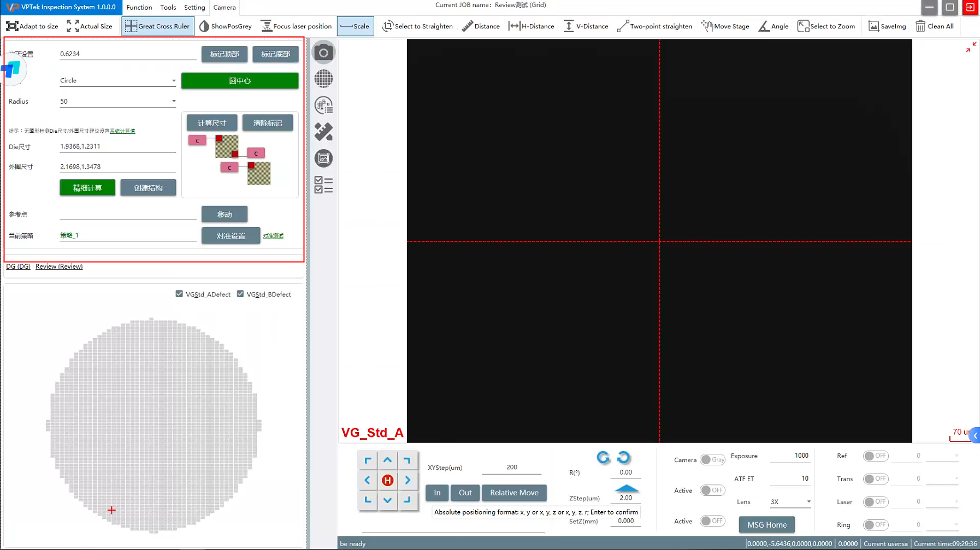Switch to the DG (DG) tab
980x550 pixels.
[18, 267]
